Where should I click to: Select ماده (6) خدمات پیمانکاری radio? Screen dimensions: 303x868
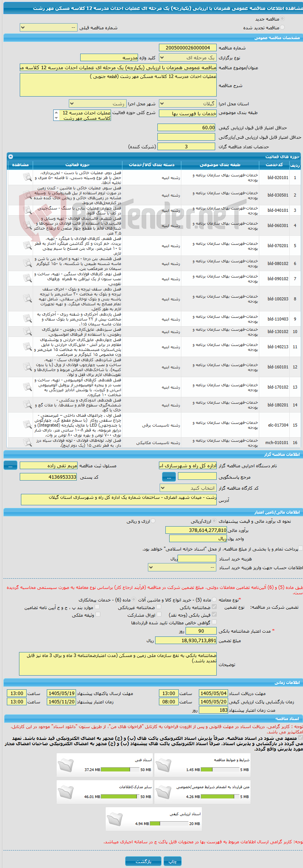coord(133,600)
